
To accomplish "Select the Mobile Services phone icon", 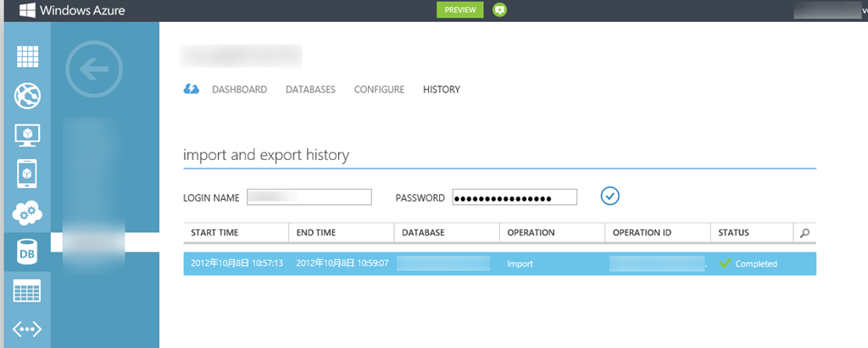I will click(x=27, y=174).
